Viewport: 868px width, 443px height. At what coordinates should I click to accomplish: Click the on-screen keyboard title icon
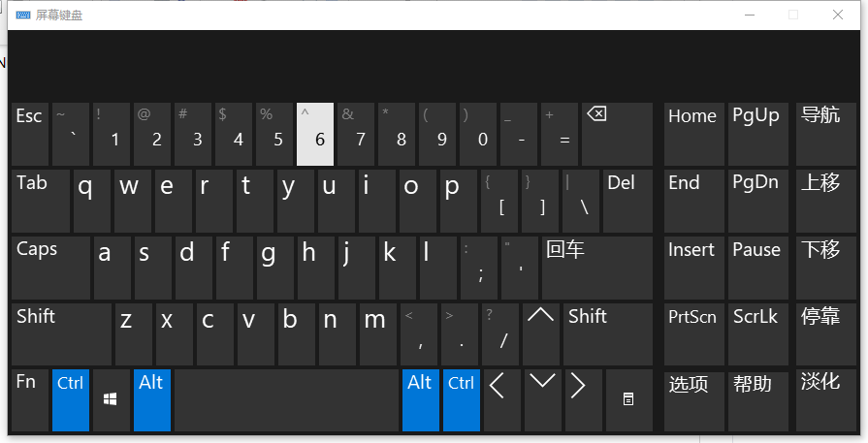click(x=23, y=15)
